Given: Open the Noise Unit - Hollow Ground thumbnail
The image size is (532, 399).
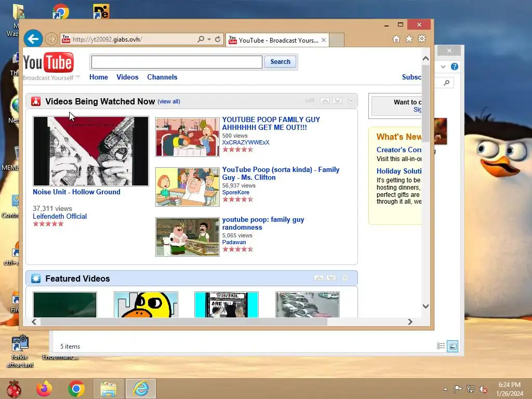Looking at the screenshot, I should point(91,151).
